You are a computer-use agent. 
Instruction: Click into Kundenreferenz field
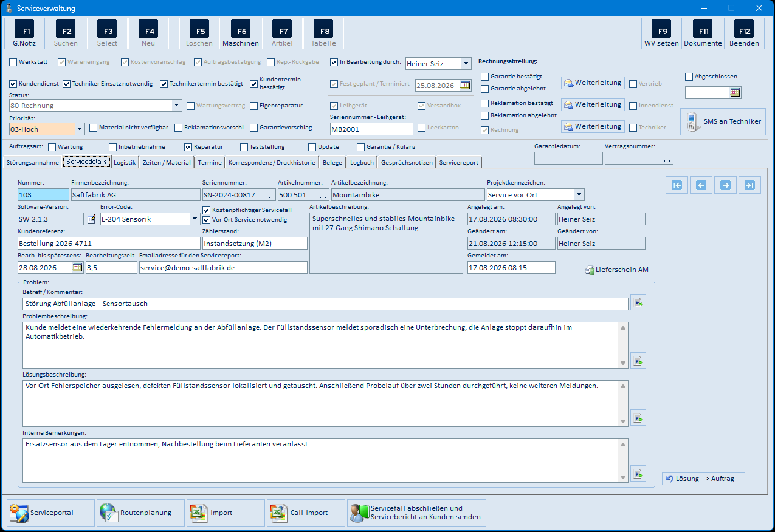[109, 243]
